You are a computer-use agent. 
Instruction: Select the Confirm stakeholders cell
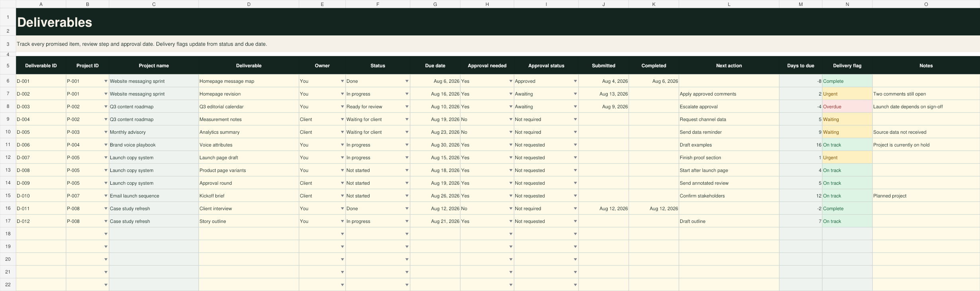[729, 196]
